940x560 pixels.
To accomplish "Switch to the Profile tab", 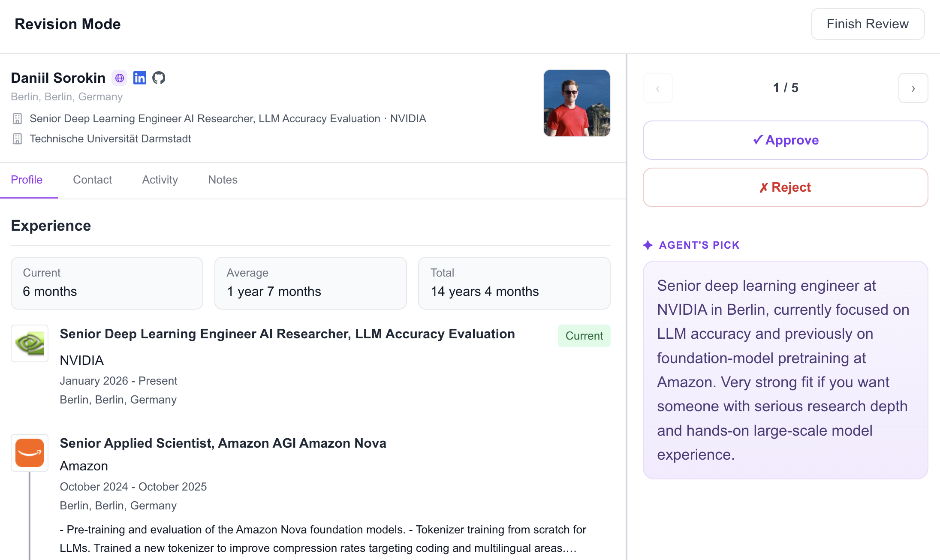I will (27, 180).
